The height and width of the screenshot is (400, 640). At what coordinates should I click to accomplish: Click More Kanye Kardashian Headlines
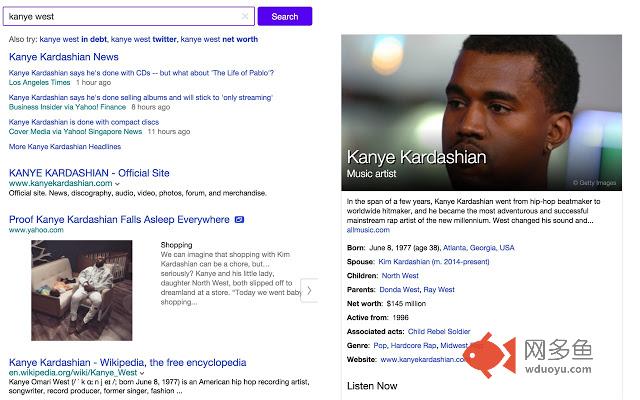(65, 146)
